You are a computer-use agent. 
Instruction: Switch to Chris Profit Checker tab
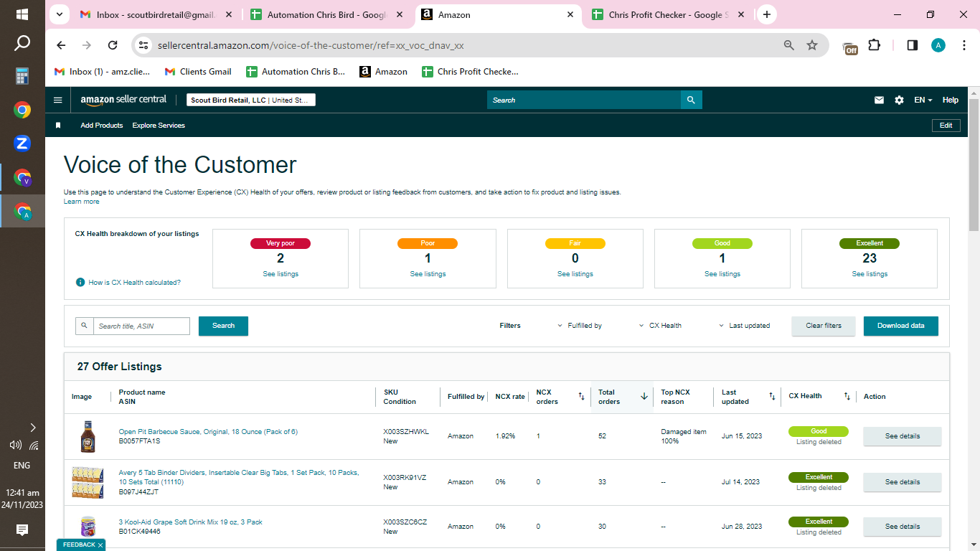669,14
